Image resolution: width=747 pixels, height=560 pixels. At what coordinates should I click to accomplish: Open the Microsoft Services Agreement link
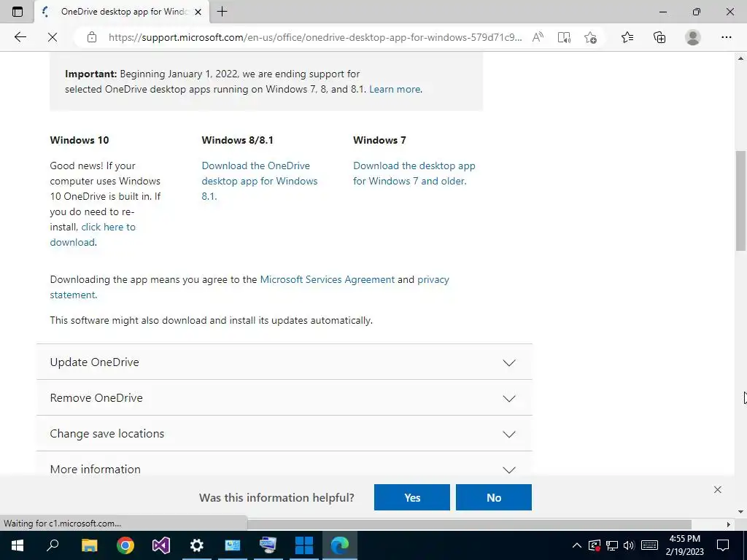pos(328,279)
